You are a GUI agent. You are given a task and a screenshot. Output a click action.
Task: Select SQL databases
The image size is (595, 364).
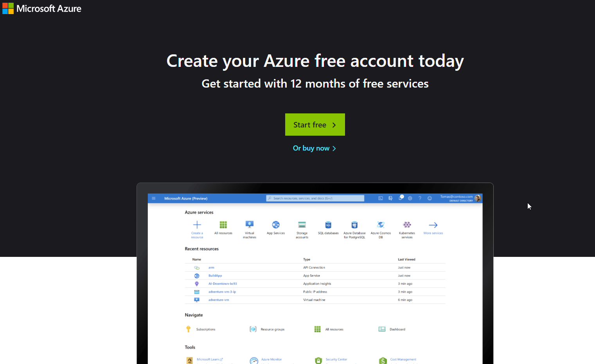pyautogui.click(x=328, y=228)
